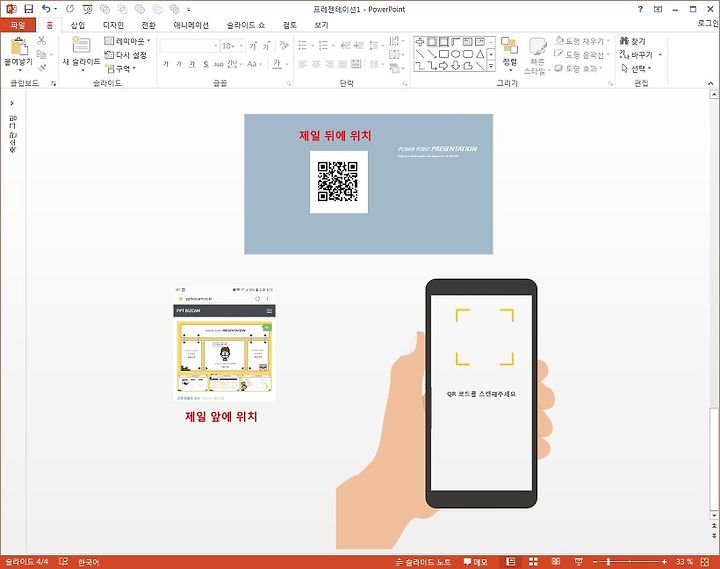The image size is (720, 569).
Task: Open the font name combo box
Action: [x=189, y=46]
